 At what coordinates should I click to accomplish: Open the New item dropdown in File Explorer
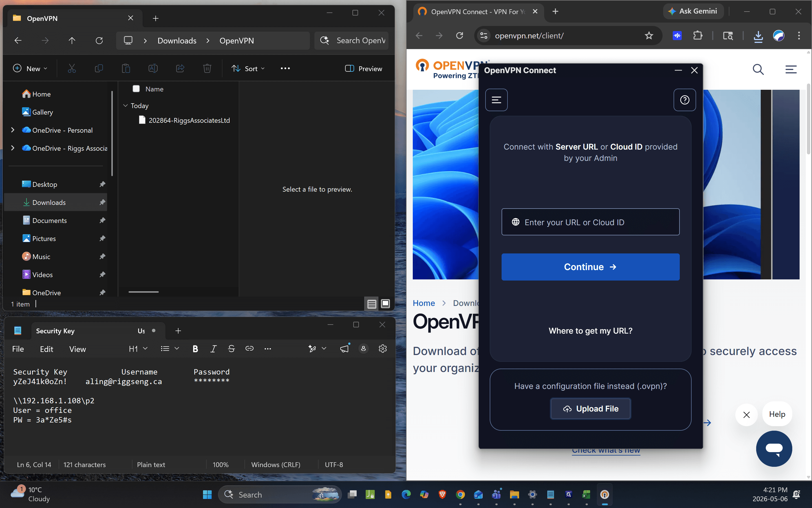(30, 69)
